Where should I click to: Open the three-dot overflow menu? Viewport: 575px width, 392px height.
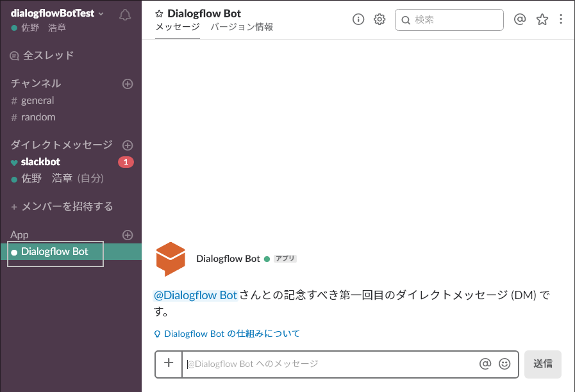click(562, 19)
